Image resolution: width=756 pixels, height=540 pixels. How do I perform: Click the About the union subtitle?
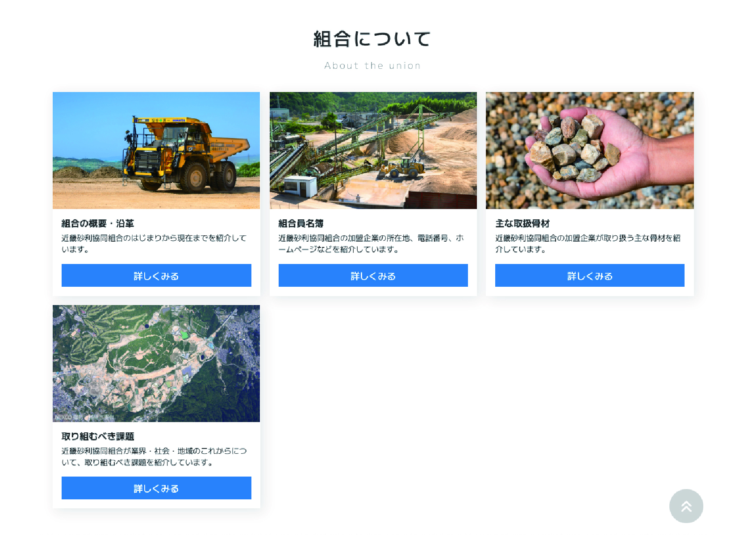[372, 66]
